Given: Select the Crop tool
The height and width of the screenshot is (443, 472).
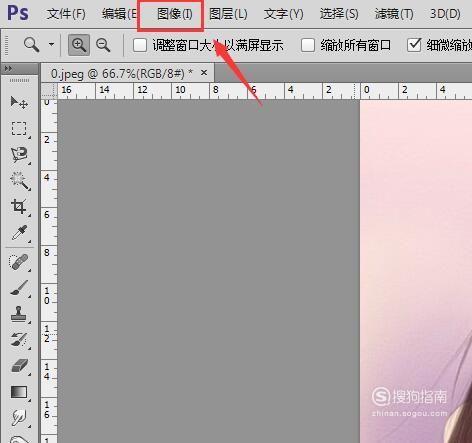Looking at the screenshot, I should click(x=19, y=207).
